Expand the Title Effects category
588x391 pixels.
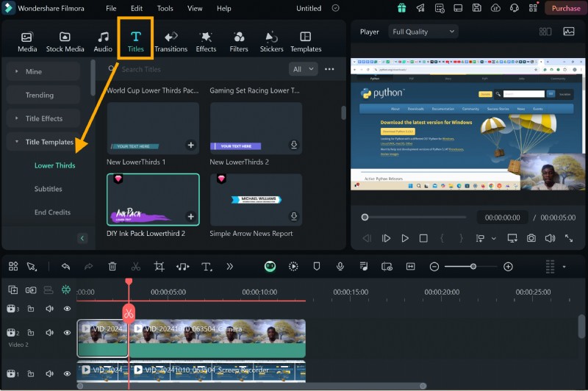click(44, 118)
